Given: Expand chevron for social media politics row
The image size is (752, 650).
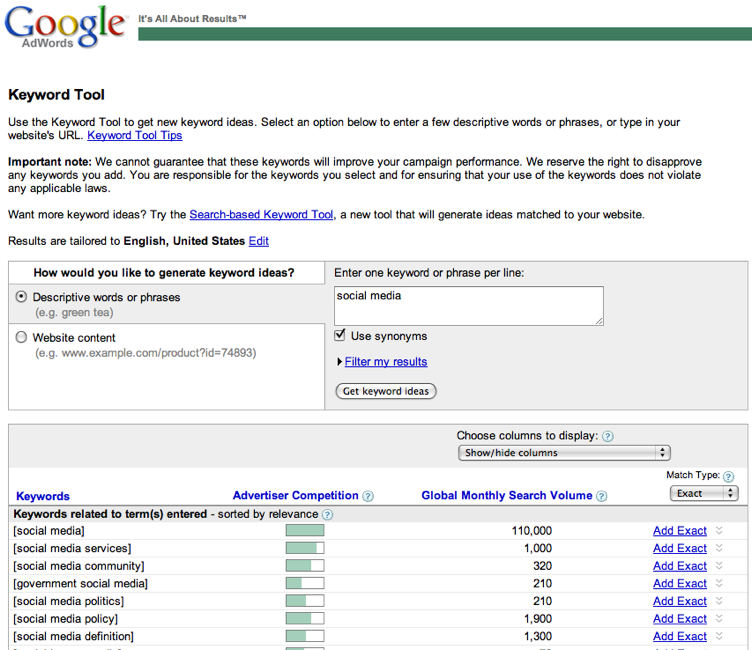Looking at the screenshot, I should coord(719,601).
